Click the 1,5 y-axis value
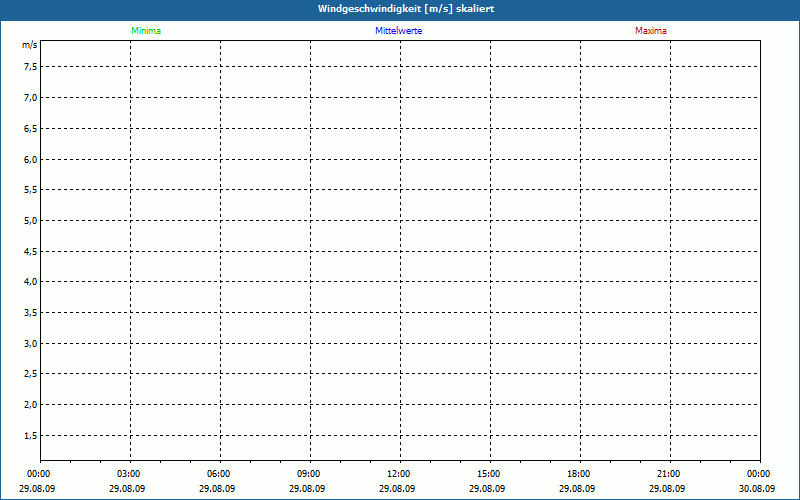 (31, 436)
